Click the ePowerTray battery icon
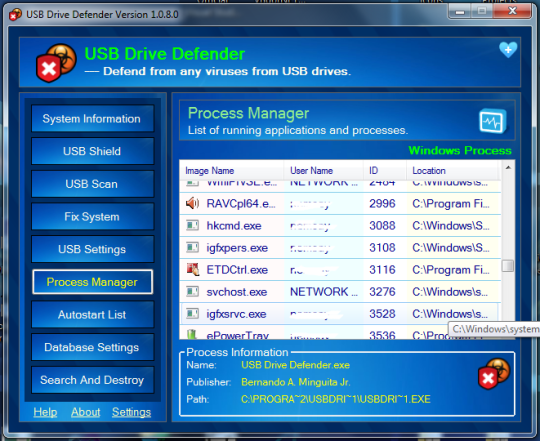Screen dimensions: 540x441 pos(191,334)
